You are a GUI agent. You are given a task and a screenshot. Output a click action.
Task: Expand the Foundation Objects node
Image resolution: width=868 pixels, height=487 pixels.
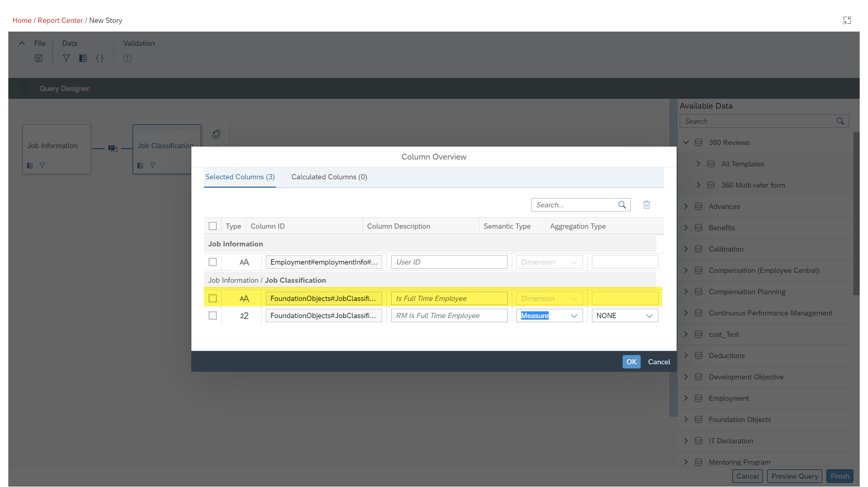[686, 419]
